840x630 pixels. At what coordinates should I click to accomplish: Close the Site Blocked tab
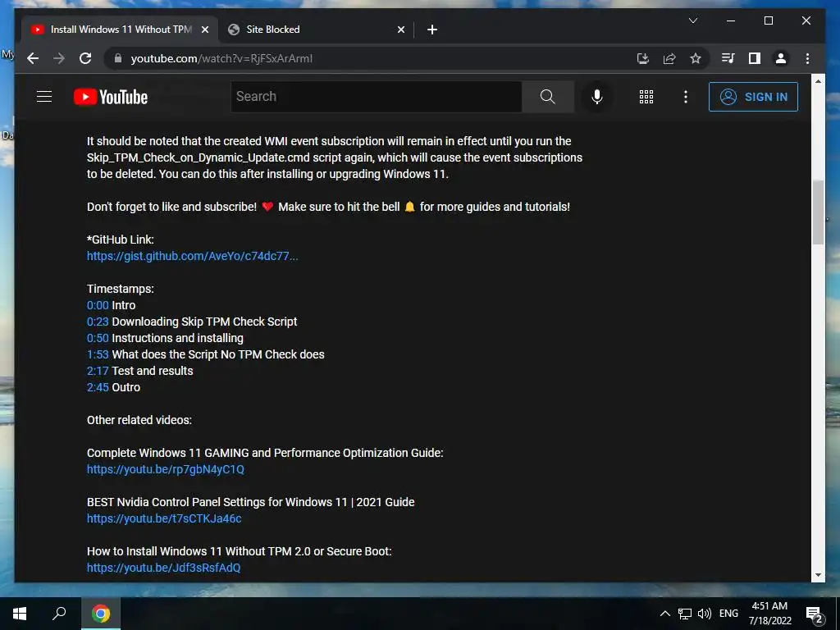tap(400, 30)
